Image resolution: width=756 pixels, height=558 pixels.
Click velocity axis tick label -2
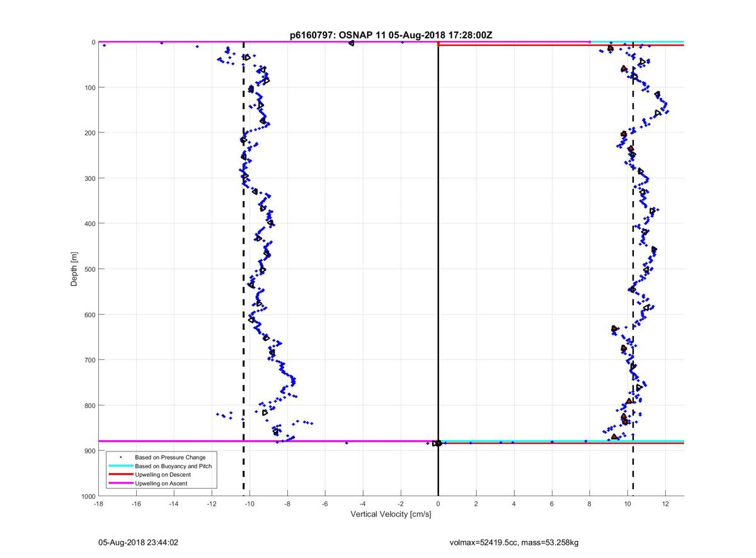coord(400,504)
